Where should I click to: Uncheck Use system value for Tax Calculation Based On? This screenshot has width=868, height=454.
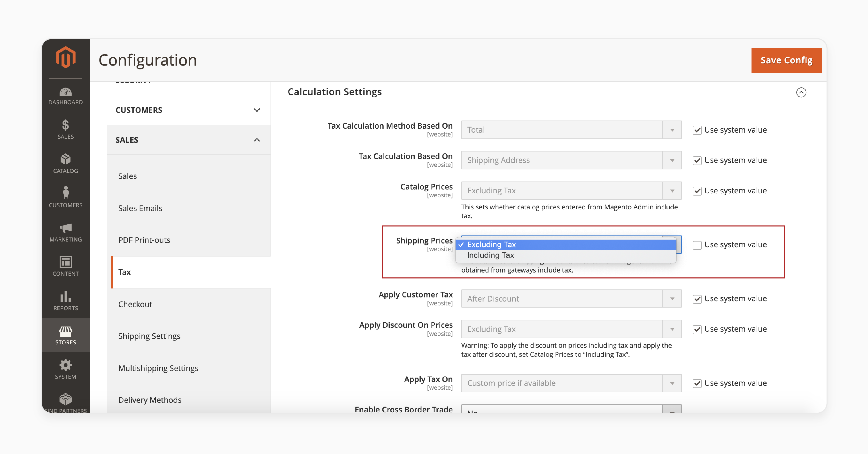[697, 160]
